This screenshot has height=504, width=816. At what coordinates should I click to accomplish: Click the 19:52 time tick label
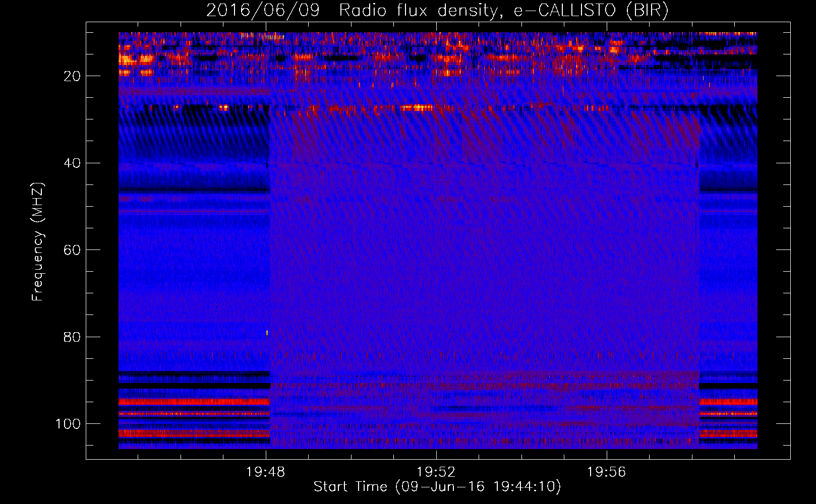436,472
